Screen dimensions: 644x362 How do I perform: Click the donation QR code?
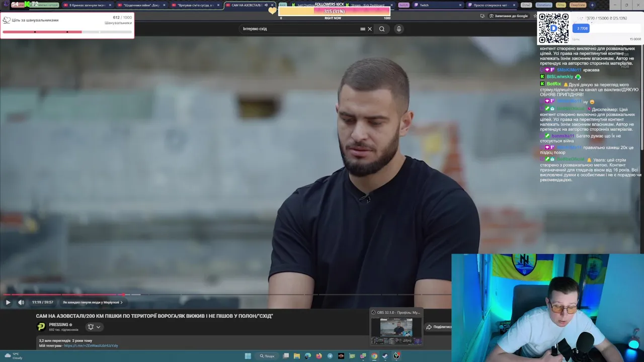pos(553,28)
